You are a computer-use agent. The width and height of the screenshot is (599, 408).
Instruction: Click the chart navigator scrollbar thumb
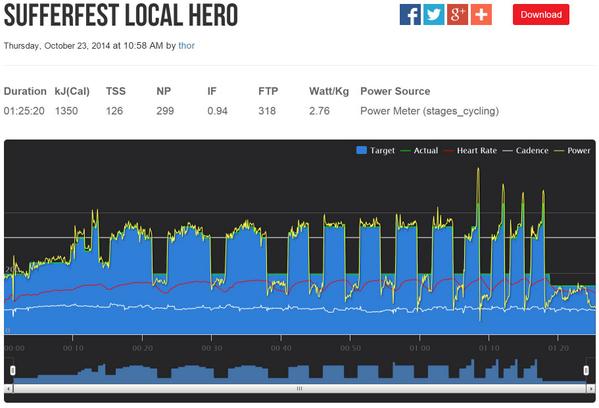300,389
